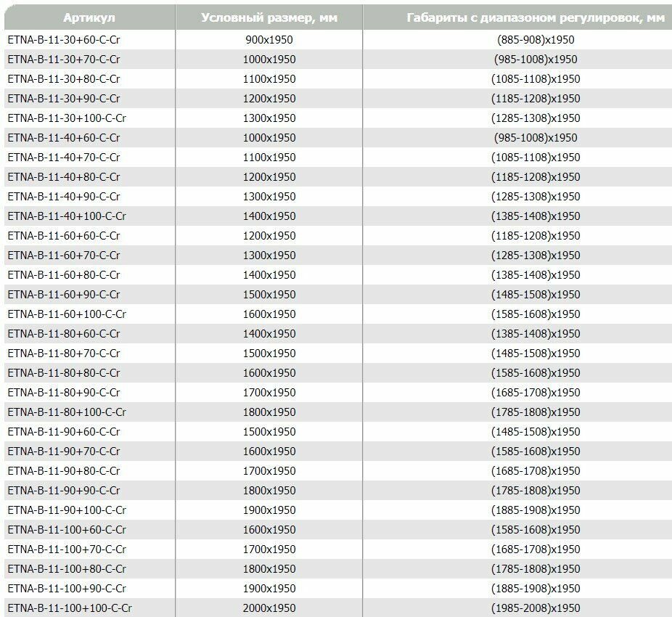Image resolution: width=672 pixels, height=617 pixels.
Task: Select article ETNA-B-11-60+100-C-Cr
Action: (67, 314)
